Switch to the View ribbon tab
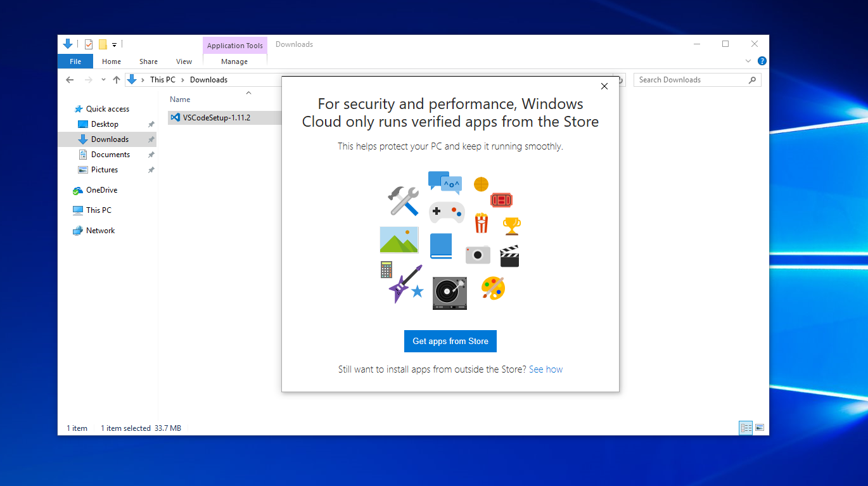868x486 pixels. click(184, 61)
